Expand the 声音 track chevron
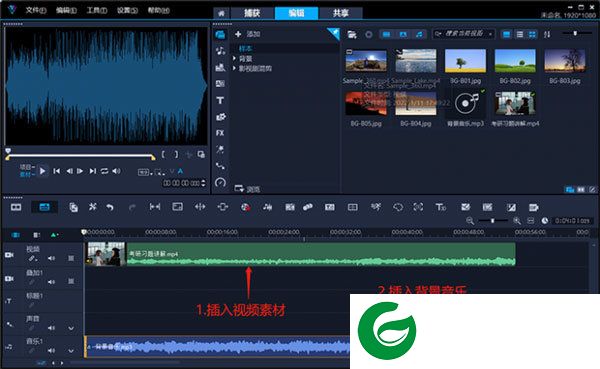The width and height of the screenshot is (600, 369). (71, 328)
